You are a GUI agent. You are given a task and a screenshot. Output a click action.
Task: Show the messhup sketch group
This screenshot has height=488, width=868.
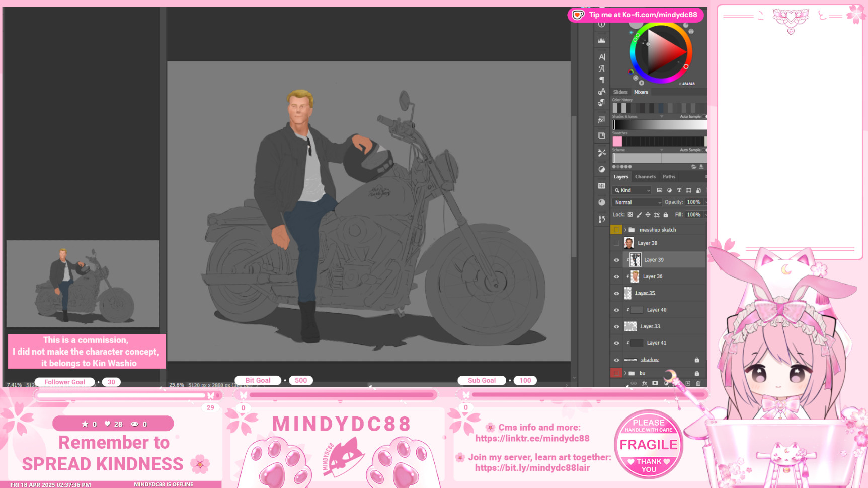click(x=616, y=230)
